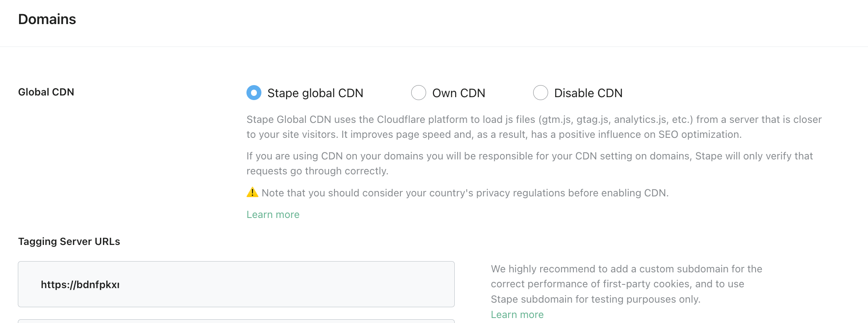Click the Domains page heading
This screenshot has height=323, width=868.
click(x=46, y=19)
